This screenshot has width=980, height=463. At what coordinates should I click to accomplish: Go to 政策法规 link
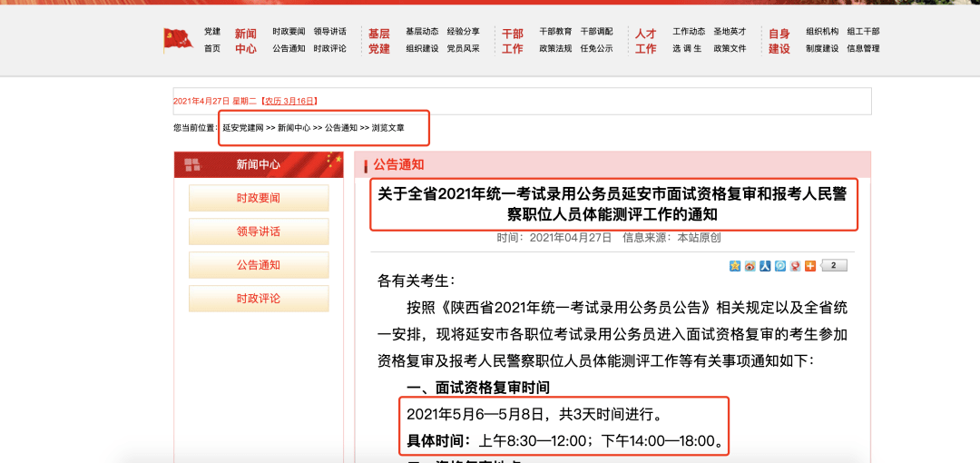pos(555,48)
